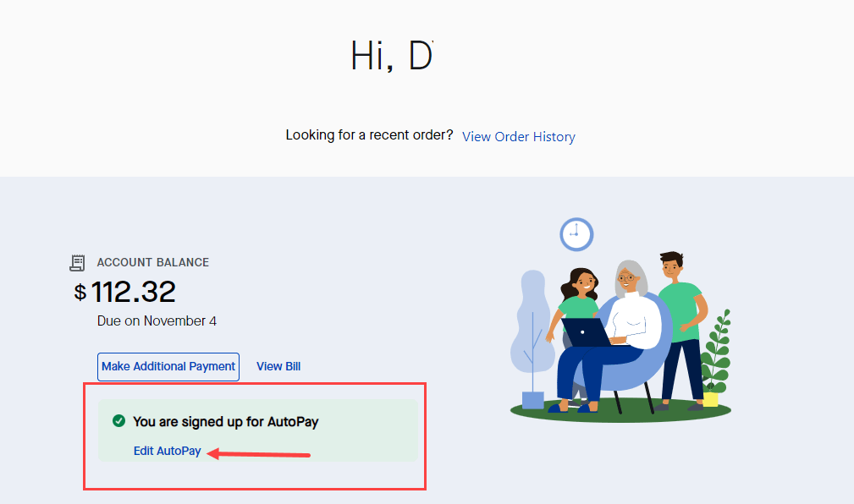Click the signed up for AutoPay message
This screenshot has width=854, height=504.
tap(225, 422)
